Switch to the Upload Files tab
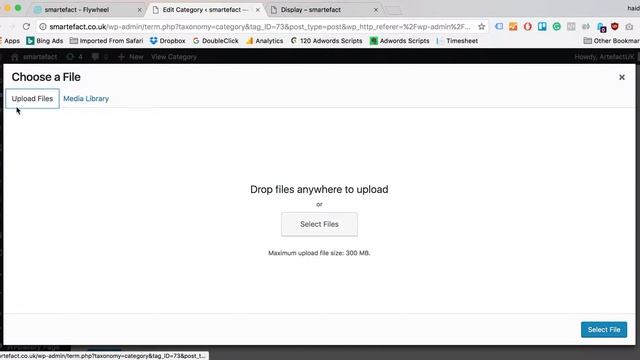The image size is (640, 360). (32, 99)
